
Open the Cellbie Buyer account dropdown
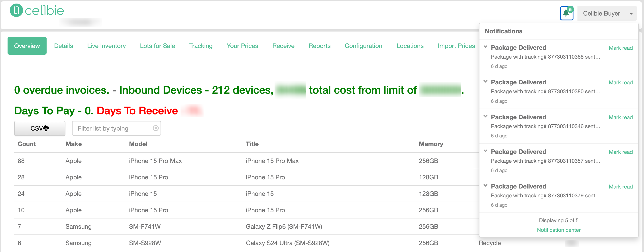[x=607, y=14]
